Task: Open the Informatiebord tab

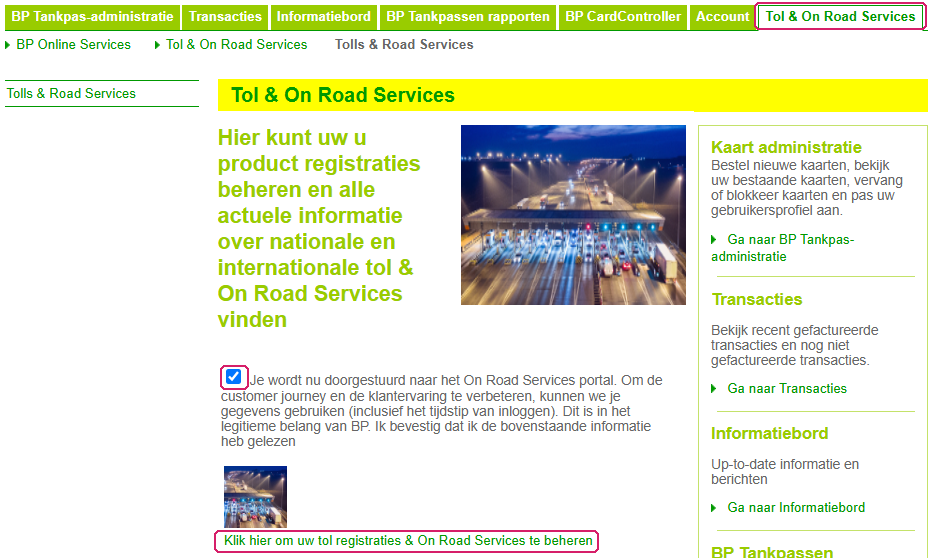Action: 324,17
